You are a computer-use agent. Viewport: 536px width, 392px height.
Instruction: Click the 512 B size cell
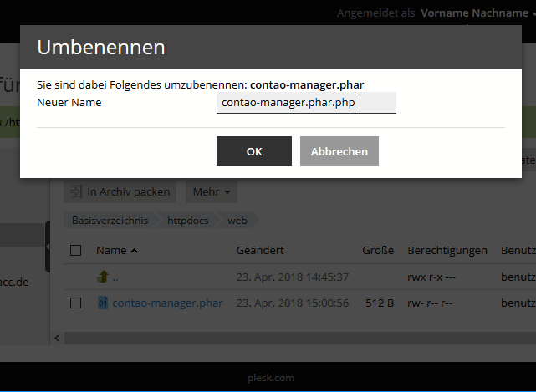pyautogui.click(x=380, y=303)
